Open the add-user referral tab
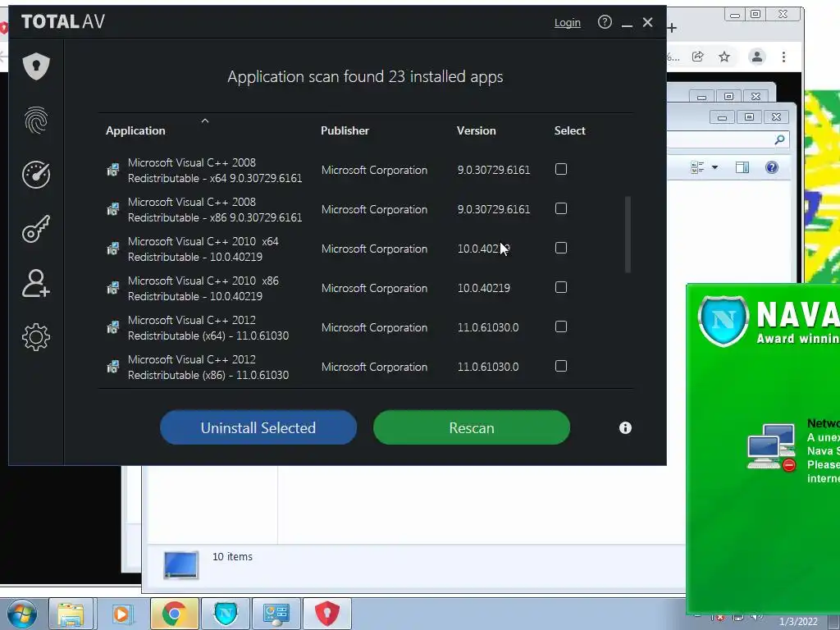Screen dimensions: 840x630 click(36, 283)
